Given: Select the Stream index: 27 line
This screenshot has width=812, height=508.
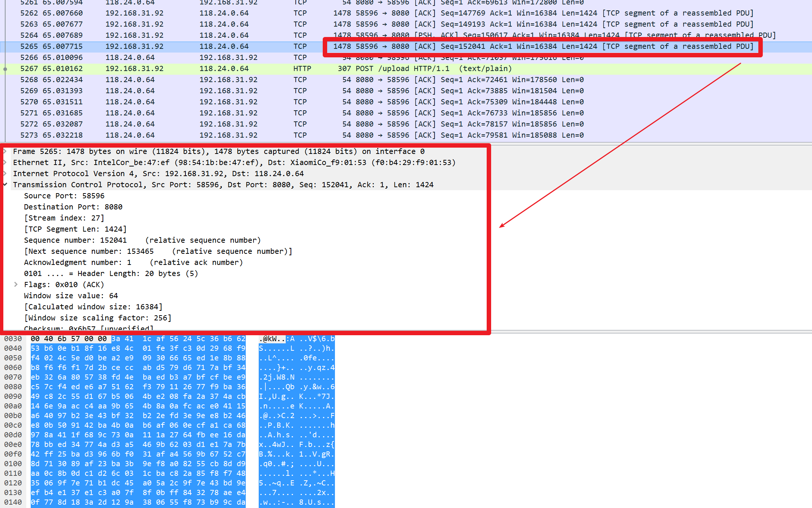Looking at the screenshot, I should pos(64,218).
